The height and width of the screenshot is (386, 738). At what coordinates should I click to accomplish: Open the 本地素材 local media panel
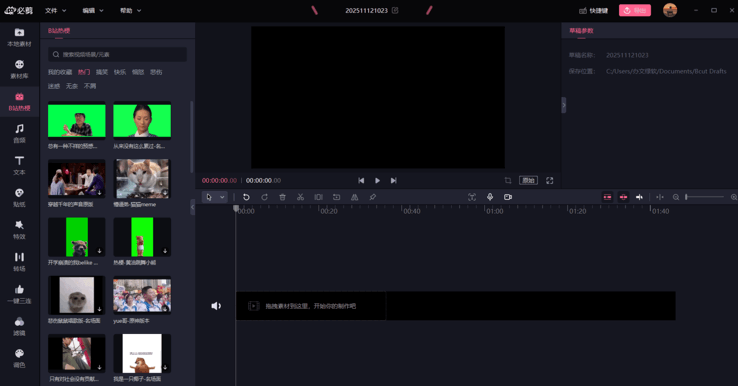pyautogui.click(x=19, y=37)
